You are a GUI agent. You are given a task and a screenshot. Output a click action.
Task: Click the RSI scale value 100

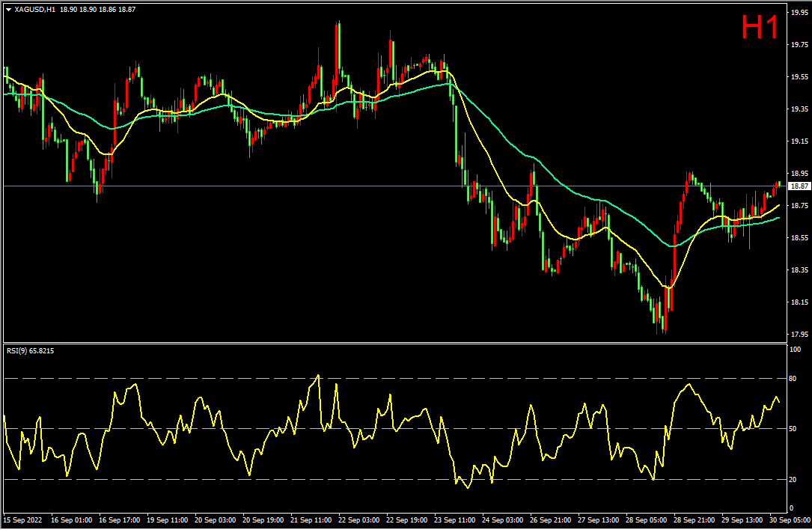point(795,350)
